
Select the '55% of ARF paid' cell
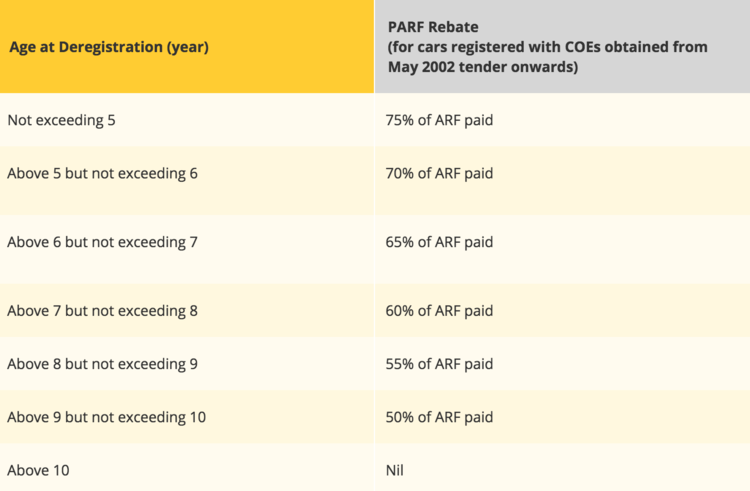pyautogui.click(x=562, y=364)
